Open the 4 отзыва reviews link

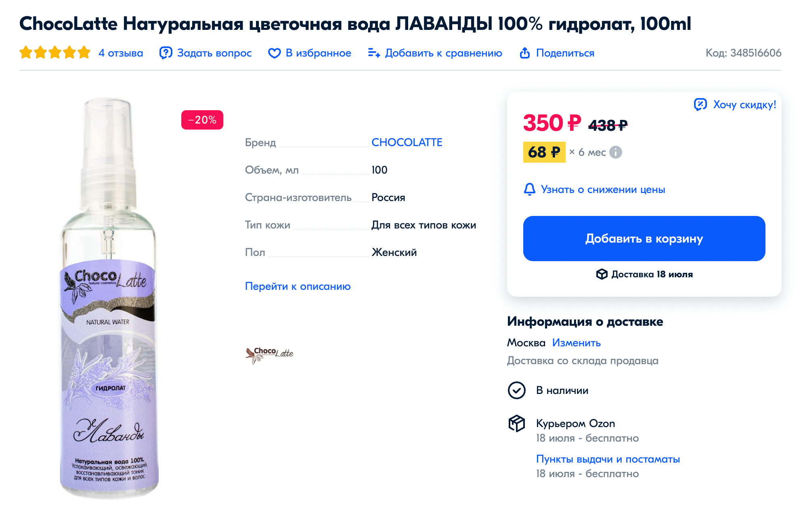[121, 53]
